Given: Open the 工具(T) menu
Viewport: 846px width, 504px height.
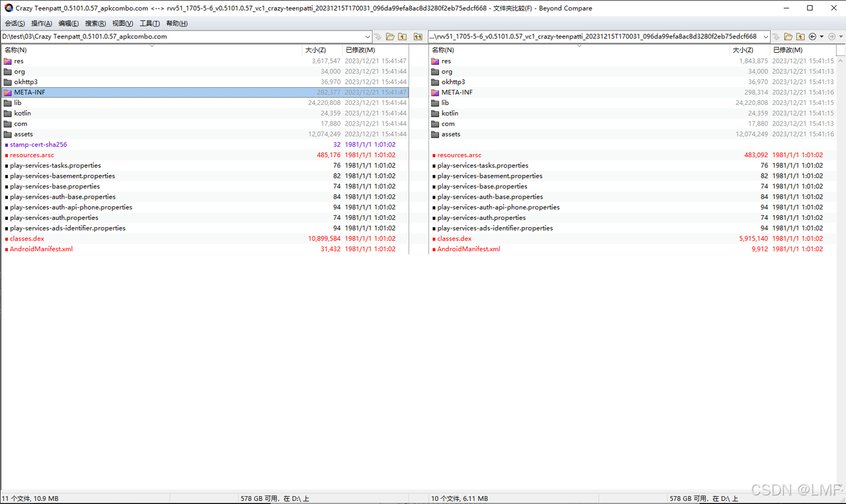Looking at the screenshot, I should [x=149, y=23].
